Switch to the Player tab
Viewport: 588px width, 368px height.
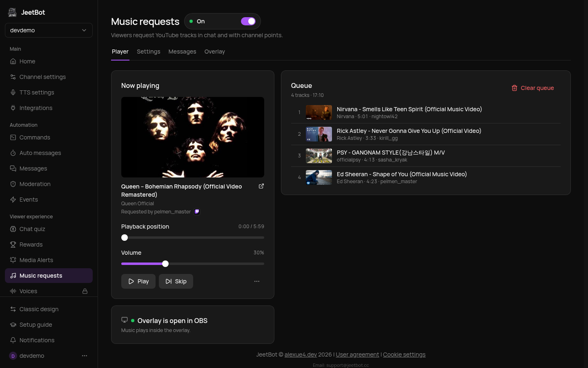(120, 52)
